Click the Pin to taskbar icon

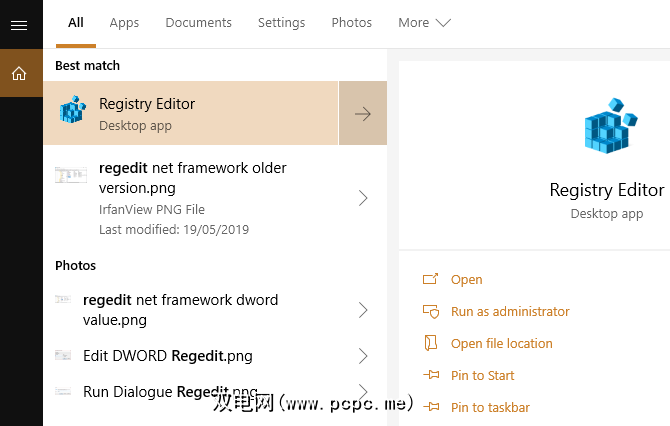click(431, 408)
